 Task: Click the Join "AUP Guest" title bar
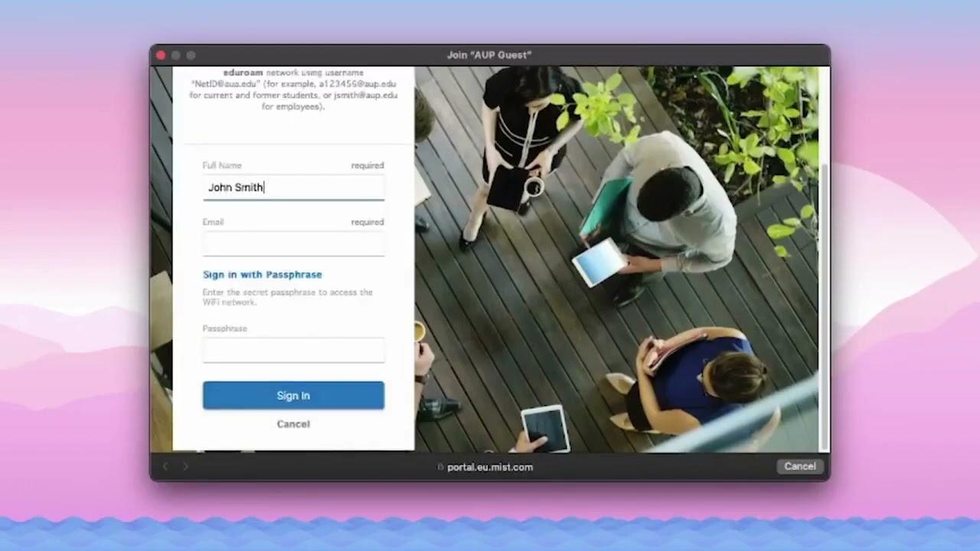(x=489, y=55)
